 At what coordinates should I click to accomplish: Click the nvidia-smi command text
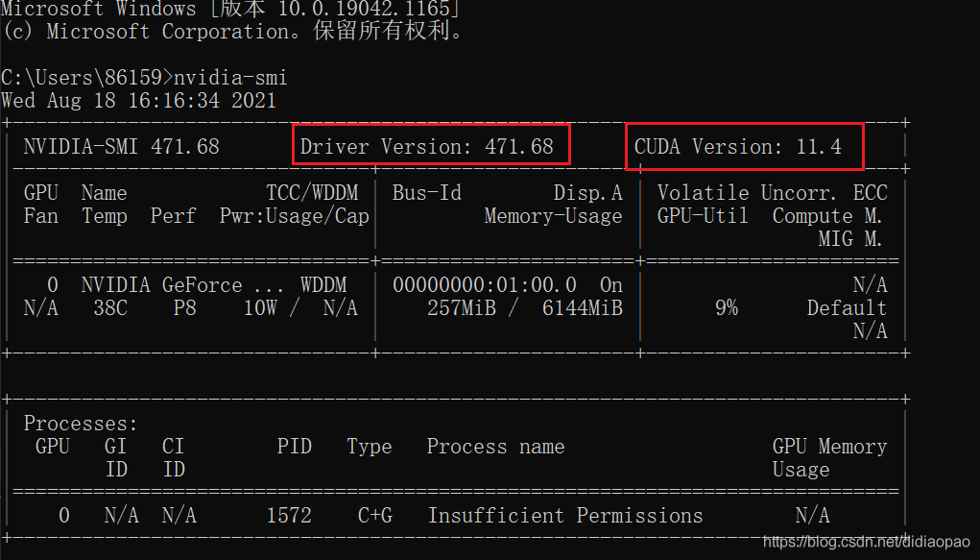[227, 77]
